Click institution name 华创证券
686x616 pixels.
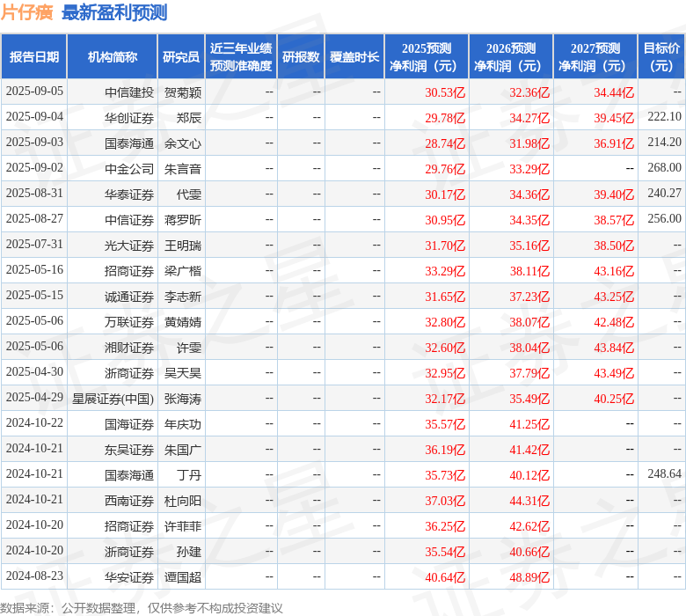pyautogui.click(x=129, y=118)
